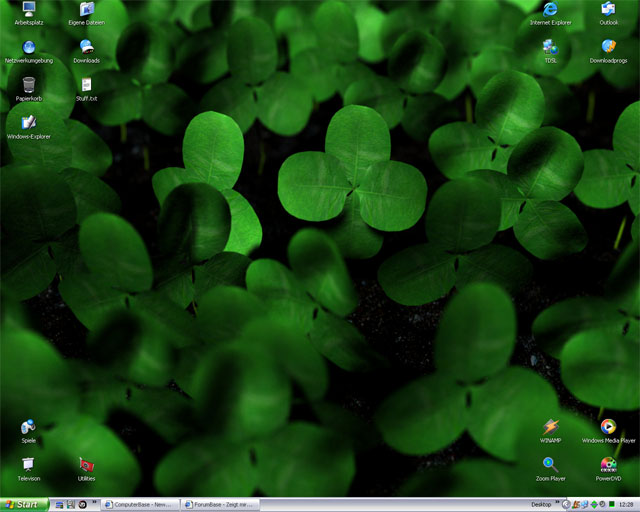
Task: Select the Stuff.txt file icon
Action: [x=87, y=89]
